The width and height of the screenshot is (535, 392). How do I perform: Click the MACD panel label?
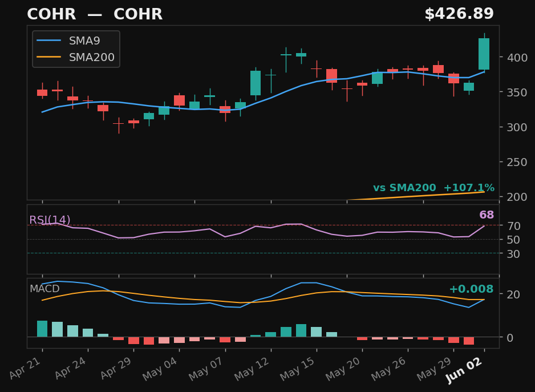(x=44, y=289)
